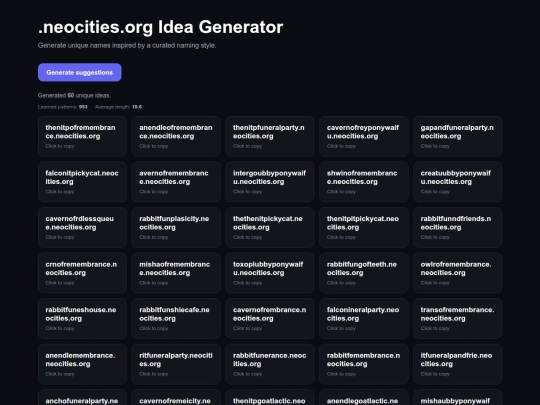Click the Generate suggestions button
The image size is (540, 405).
pyautogui.click(x=80, y=72)
